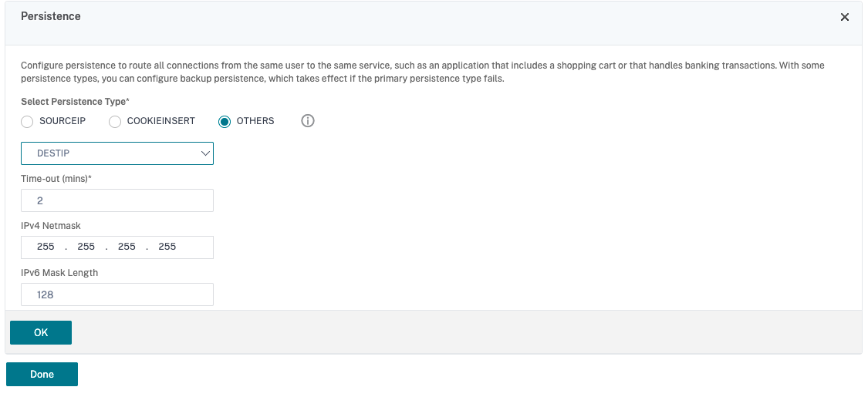Open the DESTIP persistence dropdown

[117, 153]
